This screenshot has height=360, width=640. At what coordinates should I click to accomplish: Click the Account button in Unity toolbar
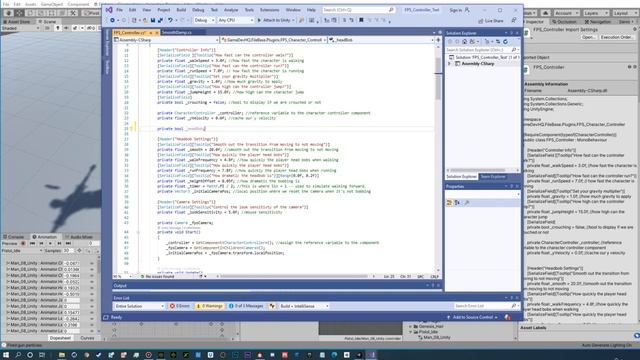pyautogui.click(x=566, y=13)
